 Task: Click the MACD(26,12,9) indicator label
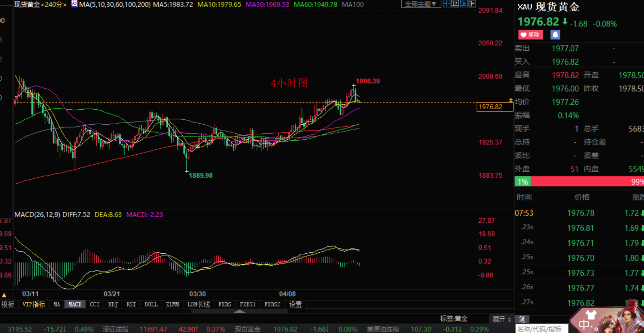(37, 214)
